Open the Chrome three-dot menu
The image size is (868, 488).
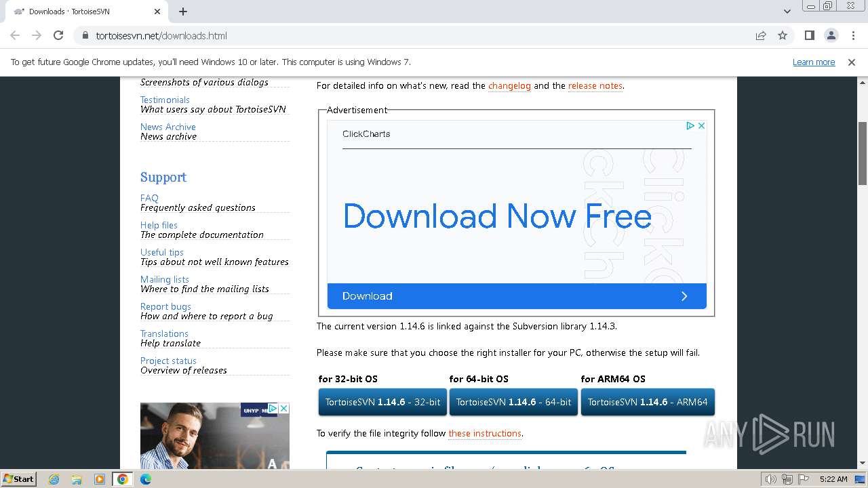[852, 35]
